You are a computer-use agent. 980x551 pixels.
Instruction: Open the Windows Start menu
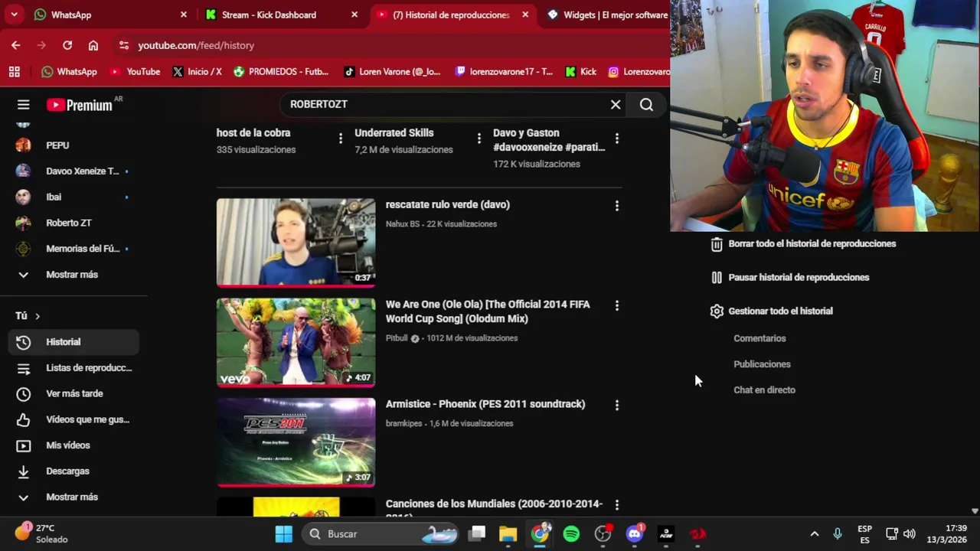click(284, 534)
